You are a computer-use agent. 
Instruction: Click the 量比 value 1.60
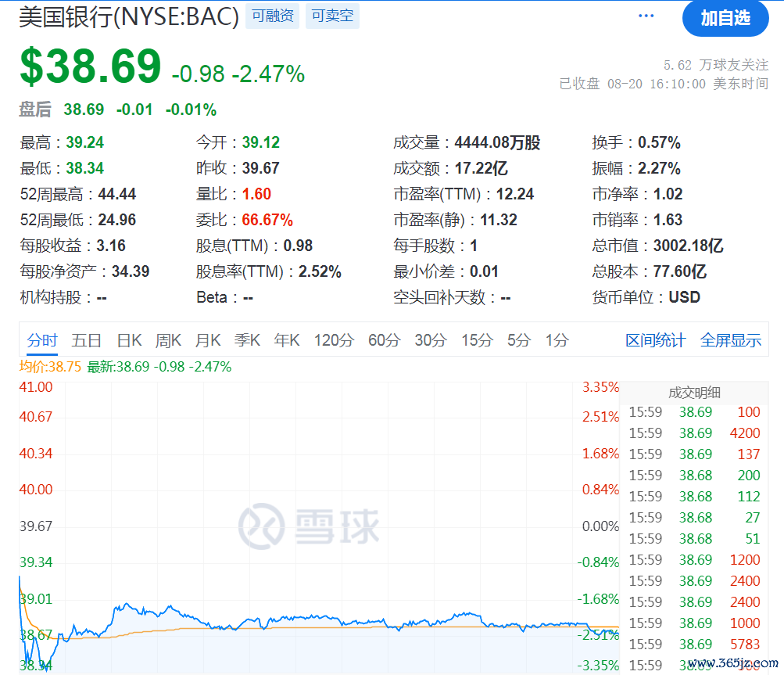tap(256, 194)
